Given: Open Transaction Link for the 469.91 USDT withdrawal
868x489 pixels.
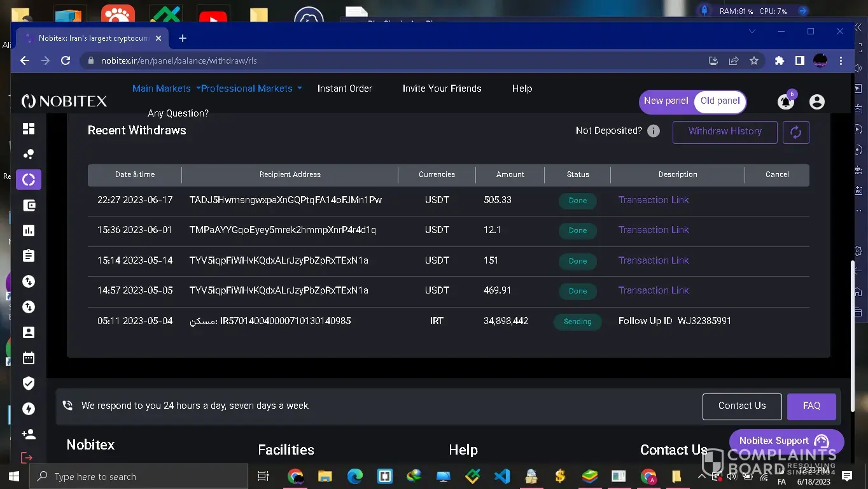Looking at the screenshot, I should coord(654,290).
